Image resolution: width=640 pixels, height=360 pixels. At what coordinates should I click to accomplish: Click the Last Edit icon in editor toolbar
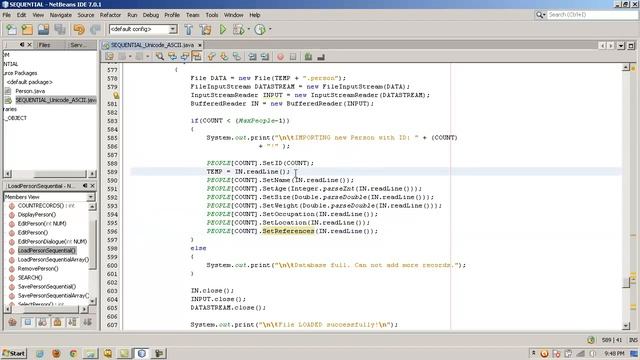[109, 57]
